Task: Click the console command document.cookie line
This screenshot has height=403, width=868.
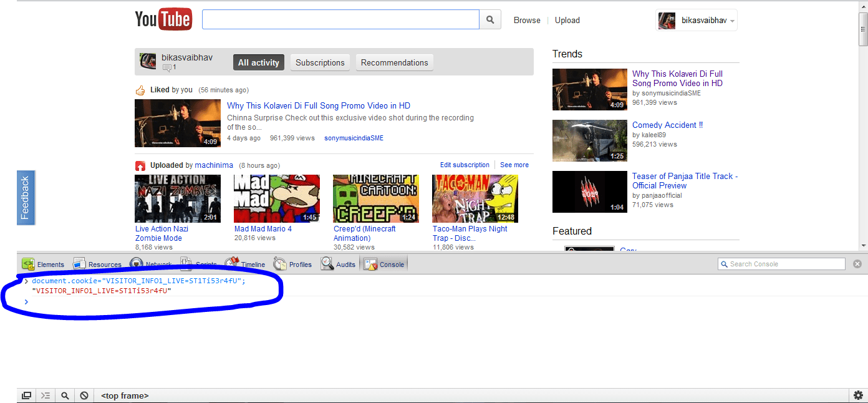Action: 139,281
